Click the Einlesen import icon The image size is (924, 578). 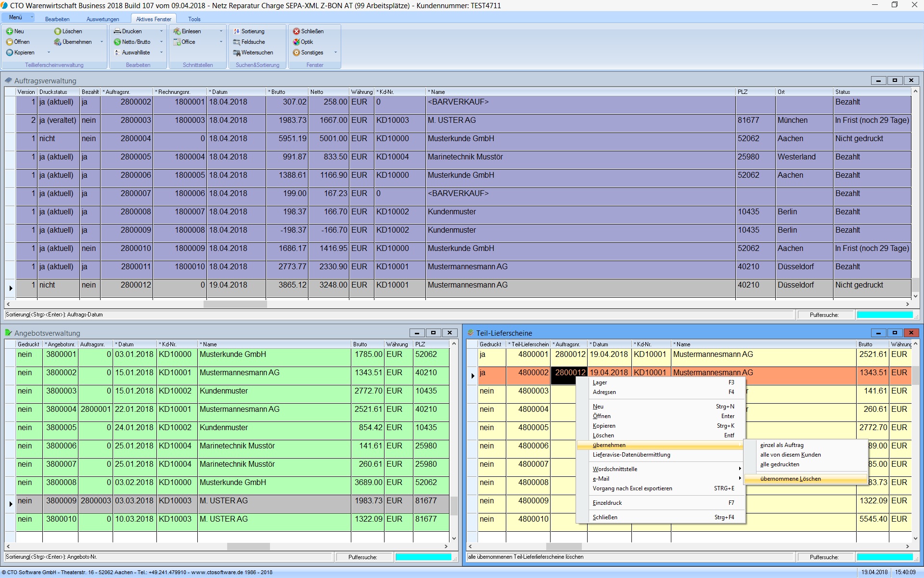pos(177,31)
